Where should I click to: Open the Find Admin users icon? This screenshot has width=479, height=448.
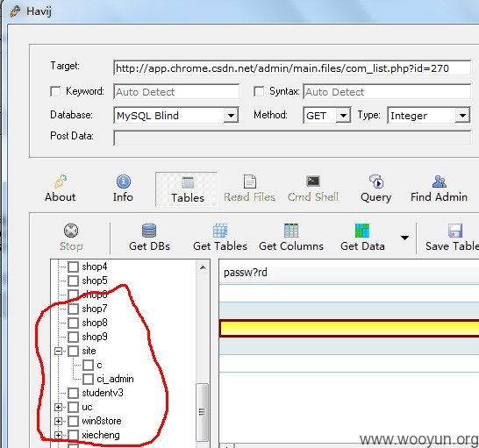439,181
